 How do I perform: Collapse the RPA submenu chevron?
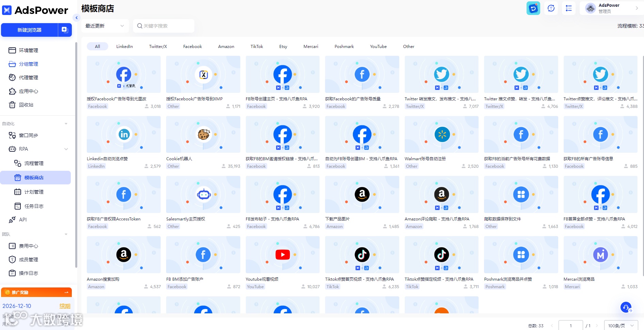pos(66,149)
